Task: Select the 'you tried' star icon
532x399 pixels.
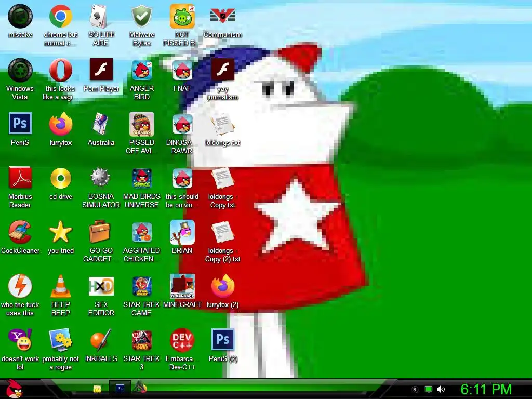Action: pos(60,232)
